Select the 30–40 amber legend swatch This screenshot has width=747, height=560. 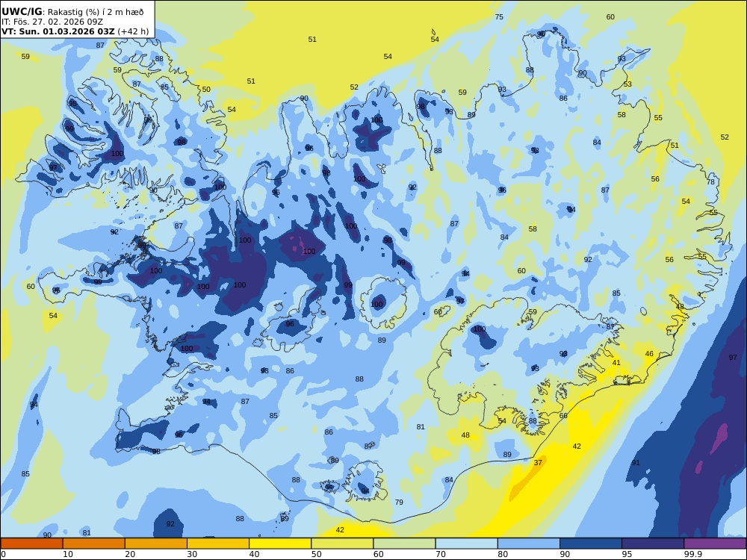(x=218, y=544)
